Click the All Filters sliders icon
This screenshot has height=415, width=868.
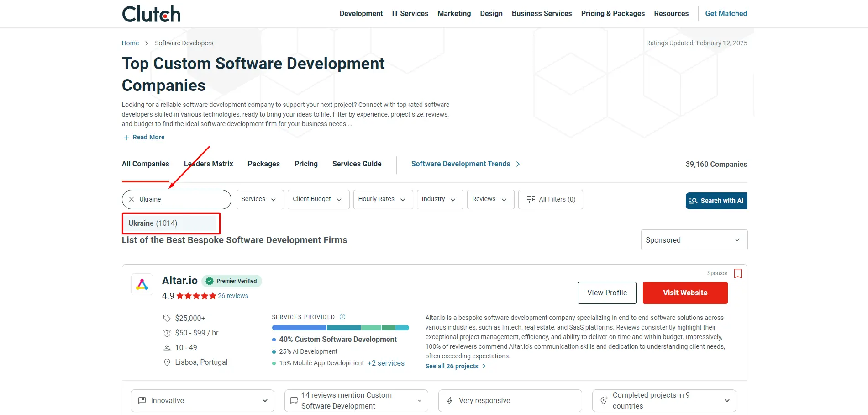pyautogui.click(x=531, y=199)
